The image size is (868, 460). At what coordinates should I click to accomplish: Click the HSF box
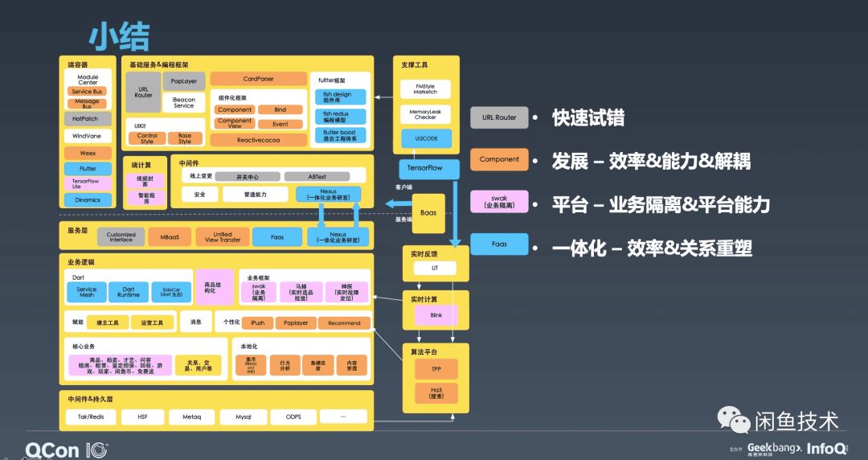tap(142, 417)
